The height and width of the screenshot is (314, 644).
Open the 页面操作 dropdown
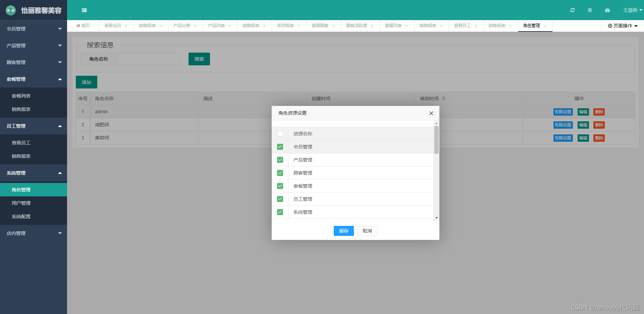[x=623, y=26]
